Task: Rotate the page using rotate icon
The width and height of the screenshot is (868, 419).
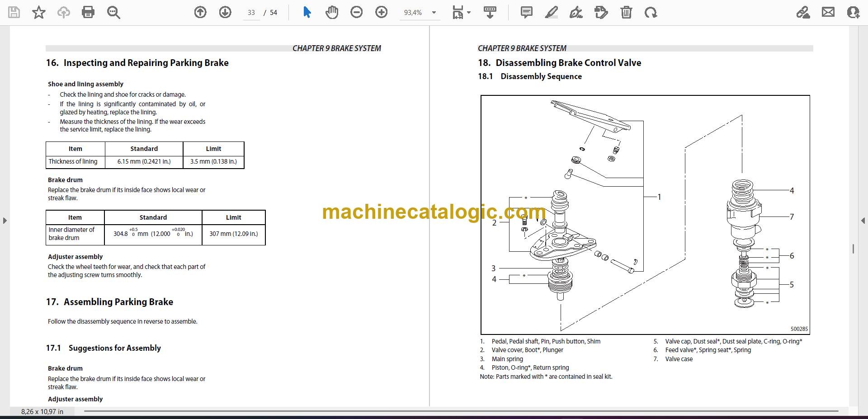Action: point(651,12)
